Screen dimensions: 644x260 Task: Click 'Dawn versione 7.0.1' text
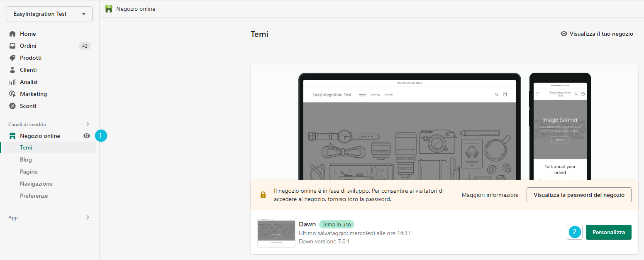coord(324,241)
